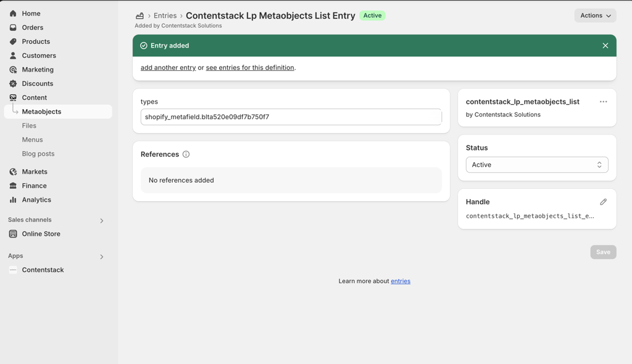Click the Marketing target icon
The width and height of the screenshot is (632, 364).
point(13,70)
